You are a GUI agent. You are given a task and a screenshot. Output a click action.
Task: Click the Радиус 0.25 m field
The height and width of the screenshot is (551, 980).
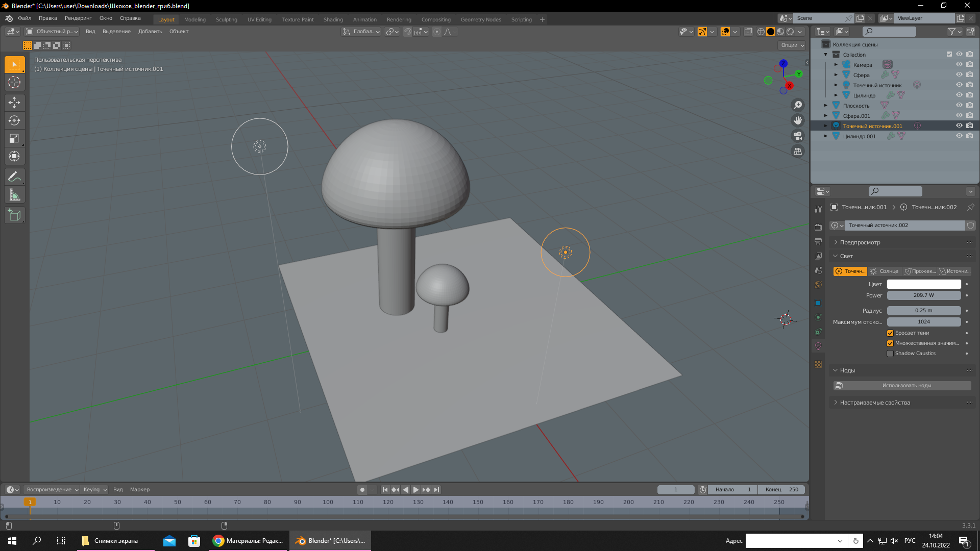pyautogui.click(x=924, y=311)
